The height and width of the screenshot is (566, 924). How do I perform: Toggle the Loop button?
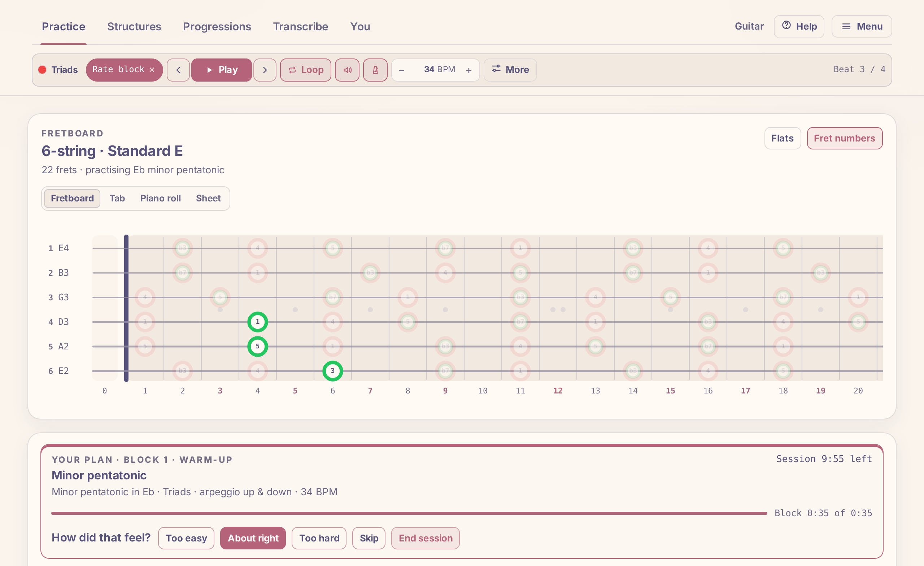click(306, 70)
